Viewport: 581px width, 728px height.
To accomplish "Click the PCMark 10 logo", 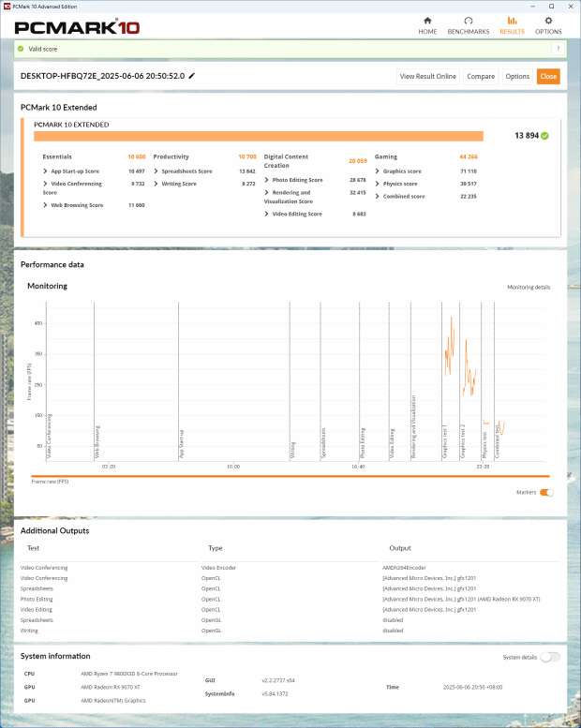I will (77, 27).
